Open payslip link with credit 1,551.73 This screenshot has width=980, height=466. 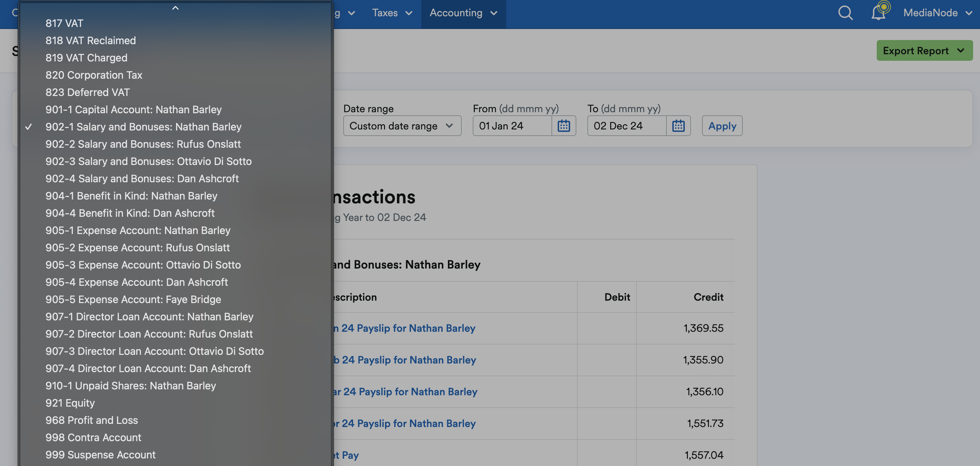pos(404,424)
